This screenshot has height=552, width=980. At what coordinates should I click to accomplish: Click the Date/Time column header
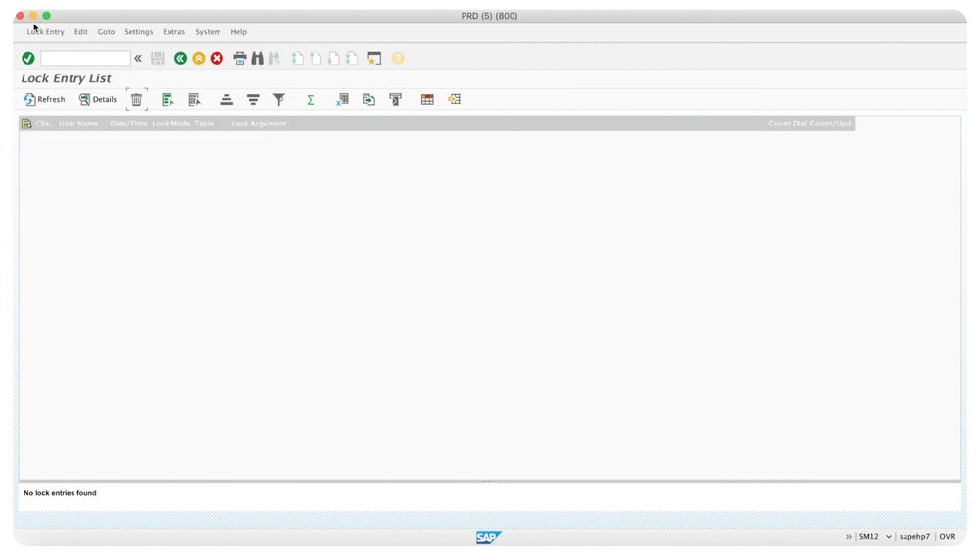[128, 124]
